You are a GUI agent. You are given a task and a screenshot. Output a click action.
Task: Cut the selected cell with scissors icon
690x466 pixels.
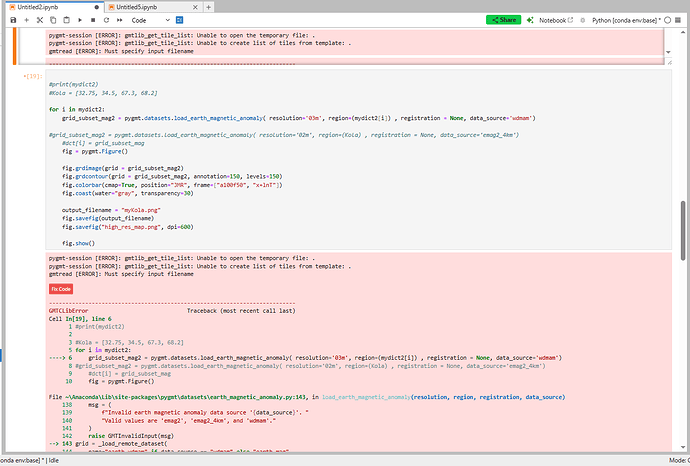click(x=39, y=20)
